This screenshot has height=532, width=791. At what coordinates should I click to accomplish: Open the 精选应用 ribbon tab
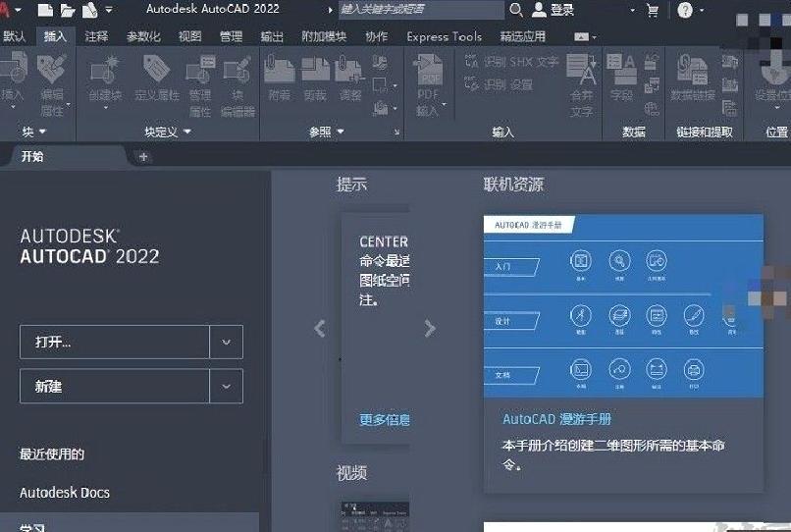click(523, 36)
